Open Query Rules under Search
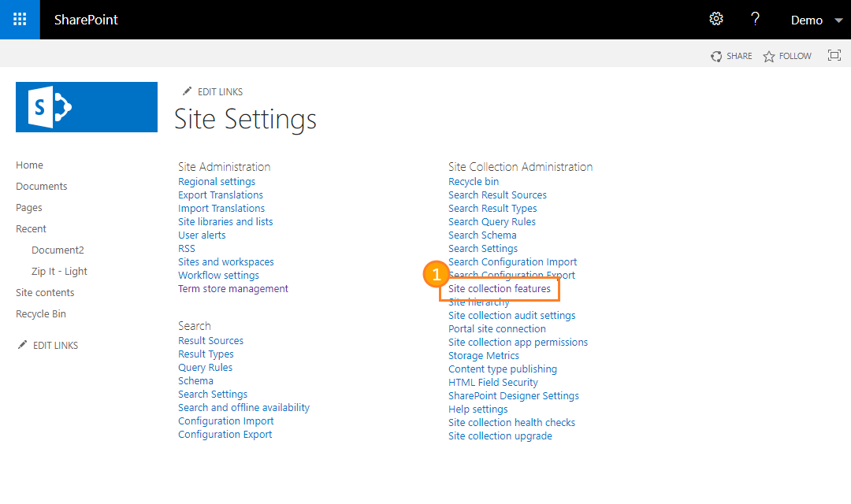The width and height of the screenshot is (851, 504). (x=205, y=367)
